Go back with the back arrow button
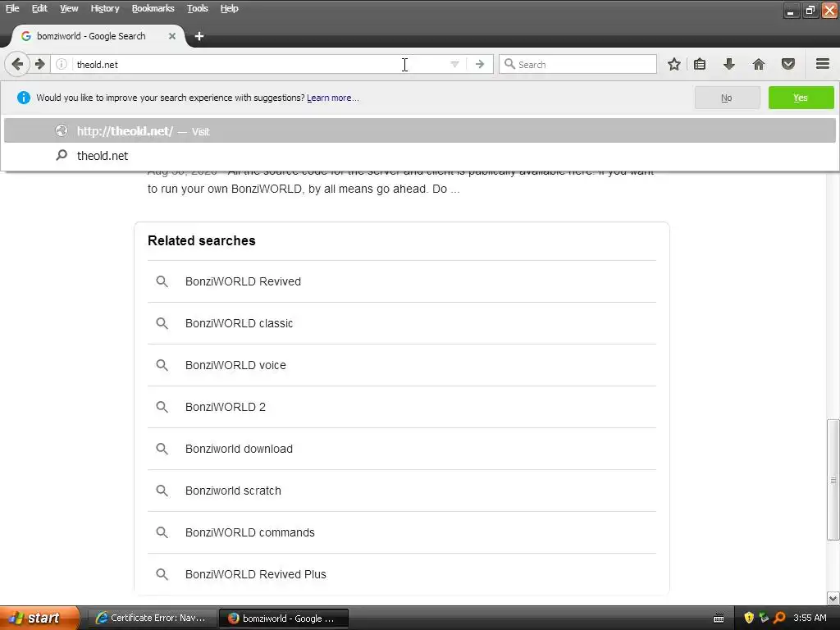This screenshot has height=630, width=840. pos(16,64)
